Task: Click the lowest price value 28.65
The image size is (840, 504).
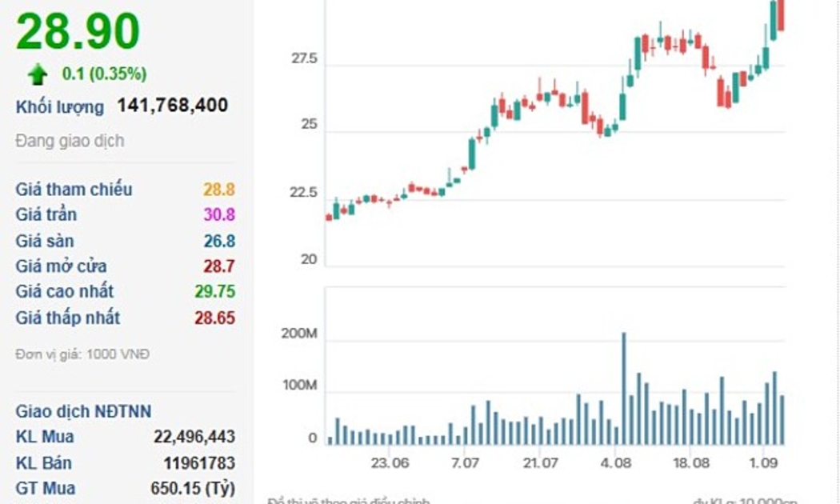Action: [x=214, y=318]
